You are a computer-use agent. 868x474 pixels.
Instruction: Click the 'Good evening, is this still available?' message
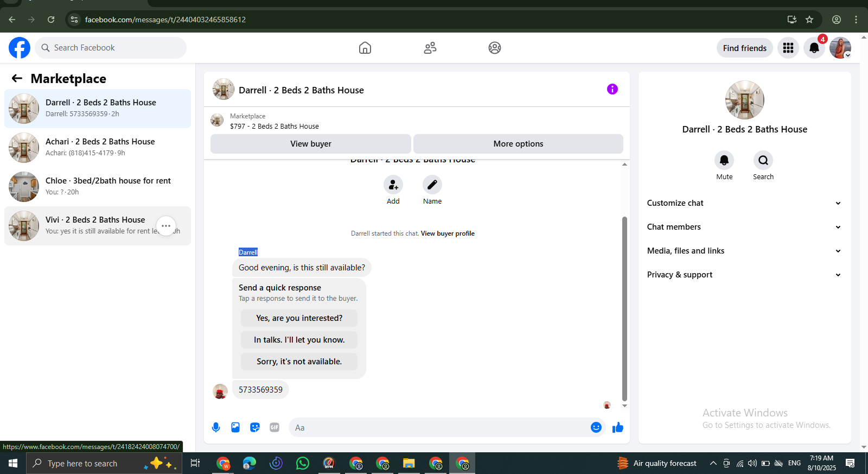pyautogui.click(x=302, y=268)
